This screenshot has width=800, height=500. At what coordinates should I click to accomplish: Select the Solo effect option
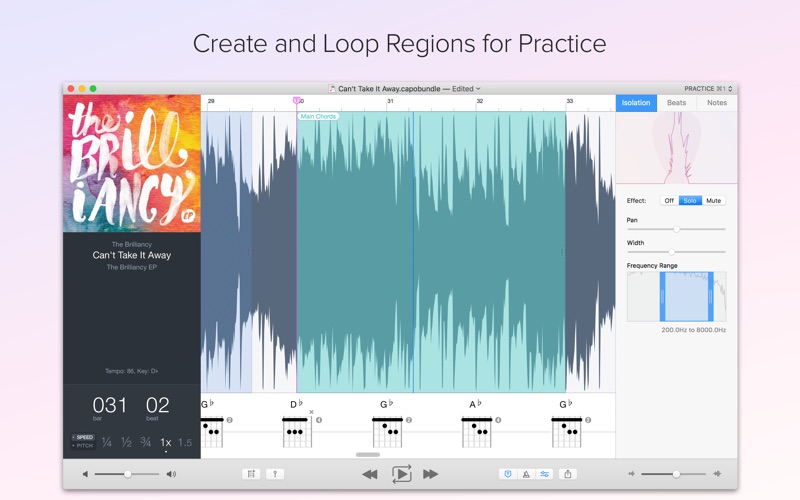[690, 201]
